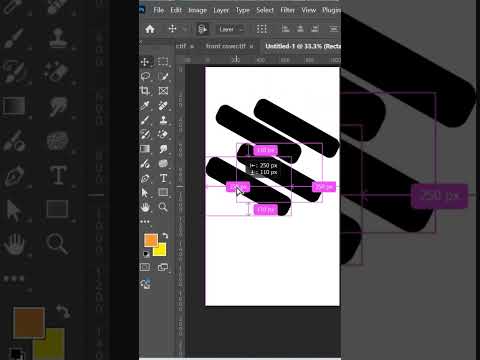Open the Layer menu
This screenshot has width=480, height=360.
coord(221,10)
